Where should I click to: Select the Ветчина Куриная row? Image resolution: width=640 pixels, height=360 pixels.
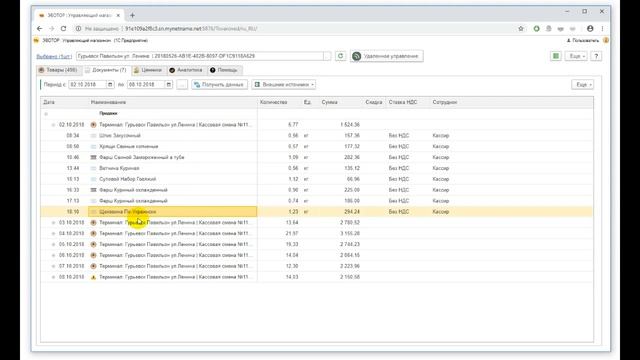tap(317, 168)
